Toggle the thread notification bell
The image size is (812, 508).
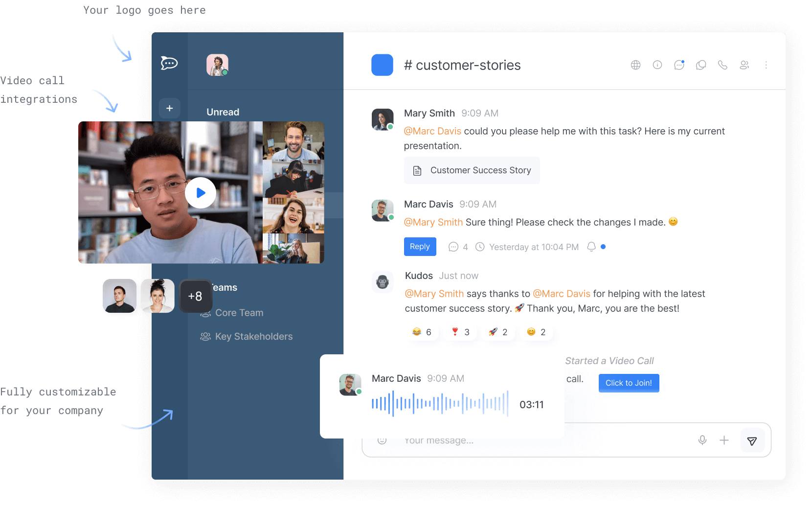click(591, 247)
